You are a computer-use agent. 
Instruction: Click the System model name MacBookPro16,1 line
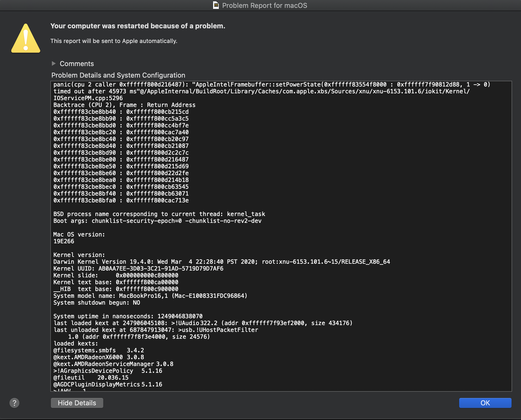coord(150,296)
